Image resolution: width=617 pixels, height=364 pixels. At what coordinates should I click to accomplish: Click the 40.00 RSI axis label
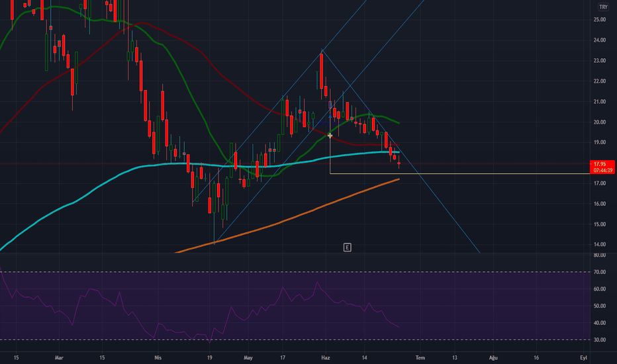(600, 323)
